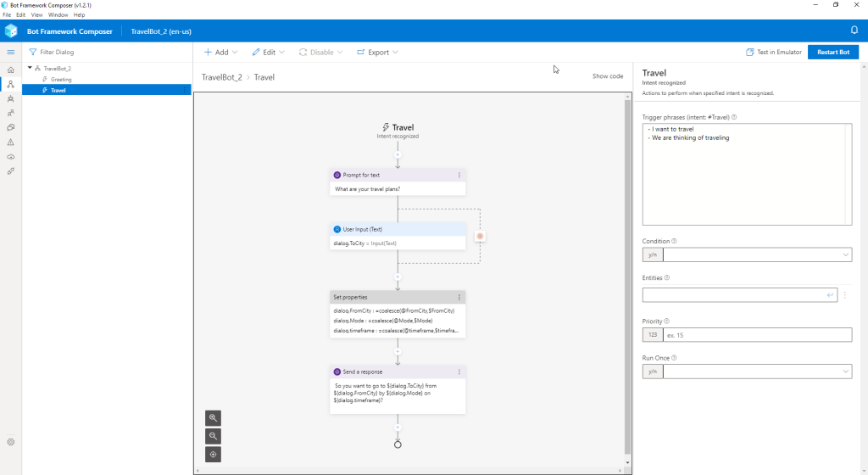This screenshot has height=475, width=868.
Task: Change Condition y/n type selector
Action: [653, 254]
